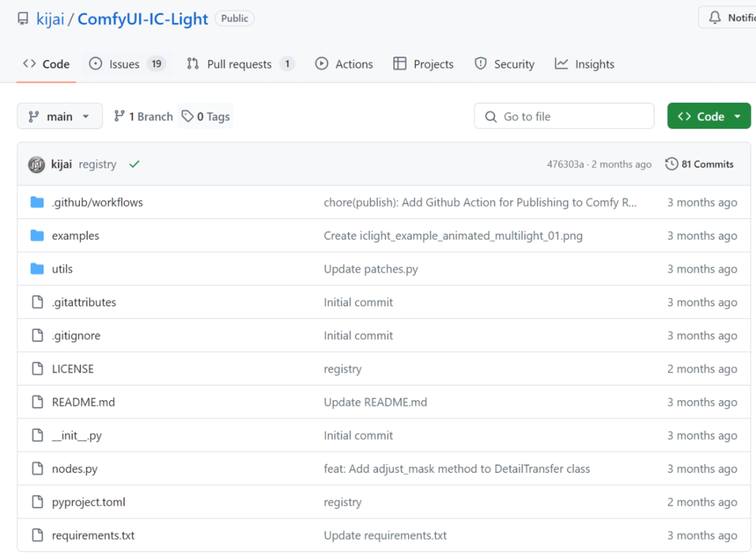
Task: Open the Projects tab
Action: [423, 64]
